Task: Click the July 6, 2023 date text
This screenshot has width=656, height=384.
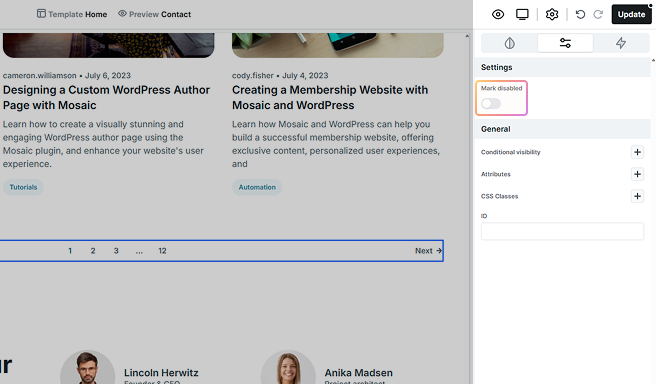Action: pyautogui.click(x=108, y=76)
